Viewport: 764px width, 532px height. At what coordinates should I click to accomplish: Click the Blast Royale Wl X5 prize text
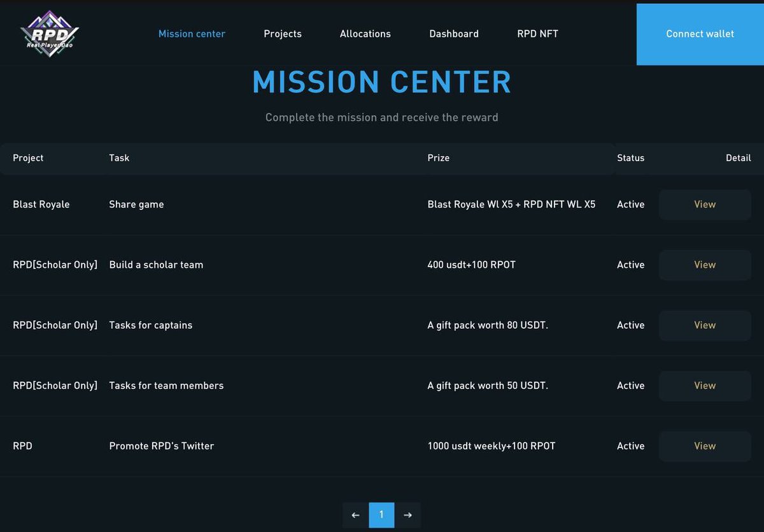tap(511, 204)
